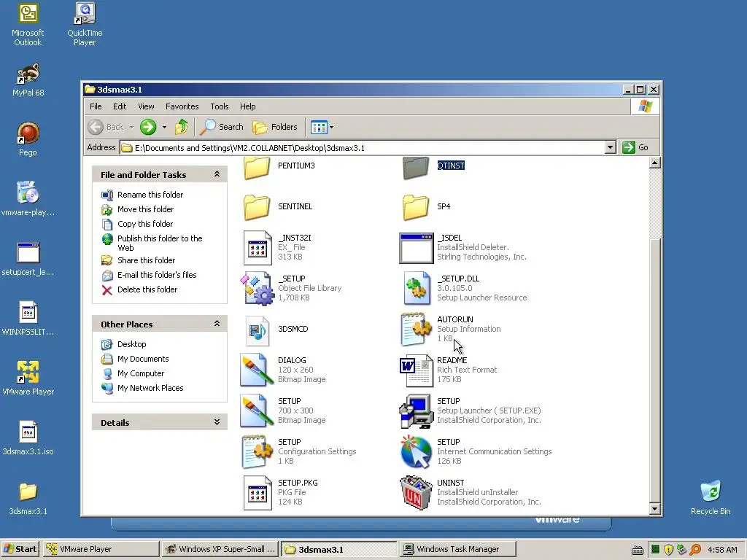Select the UNINST InstallShield unInstaller icon

click(x=417, y=492)
